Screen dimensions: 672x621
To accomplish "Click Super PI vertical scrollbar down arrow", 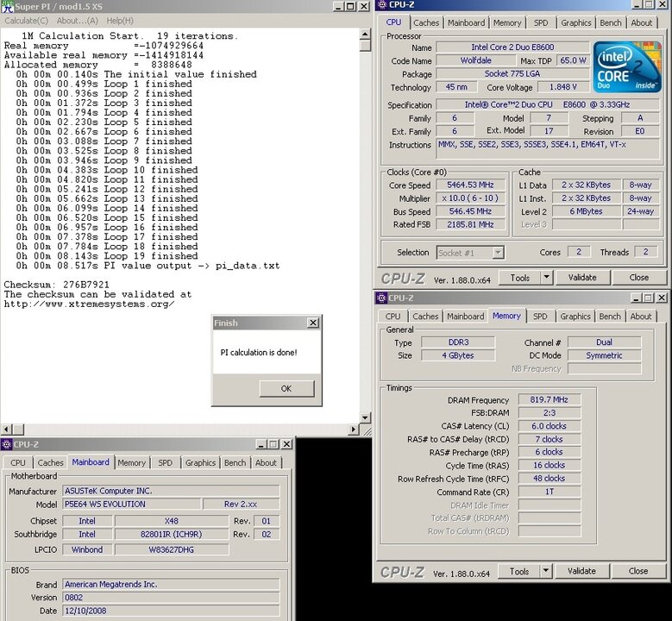I will click(x=365, y=417).
